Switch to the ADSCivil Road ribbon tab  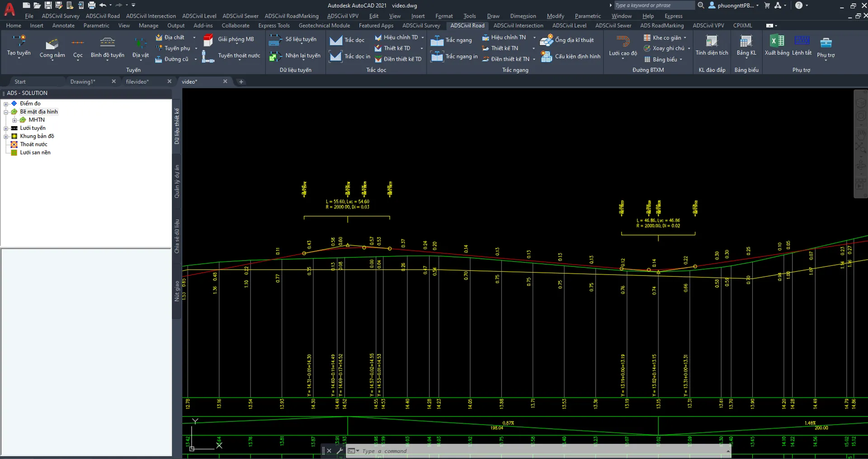467,26
